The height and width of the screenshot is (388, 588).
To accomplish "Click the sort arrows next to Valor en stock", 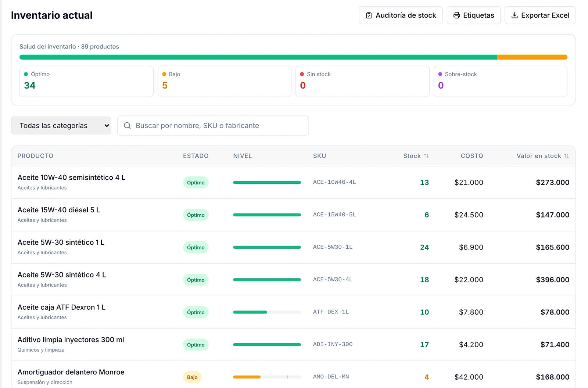I will tap(566, 156).
